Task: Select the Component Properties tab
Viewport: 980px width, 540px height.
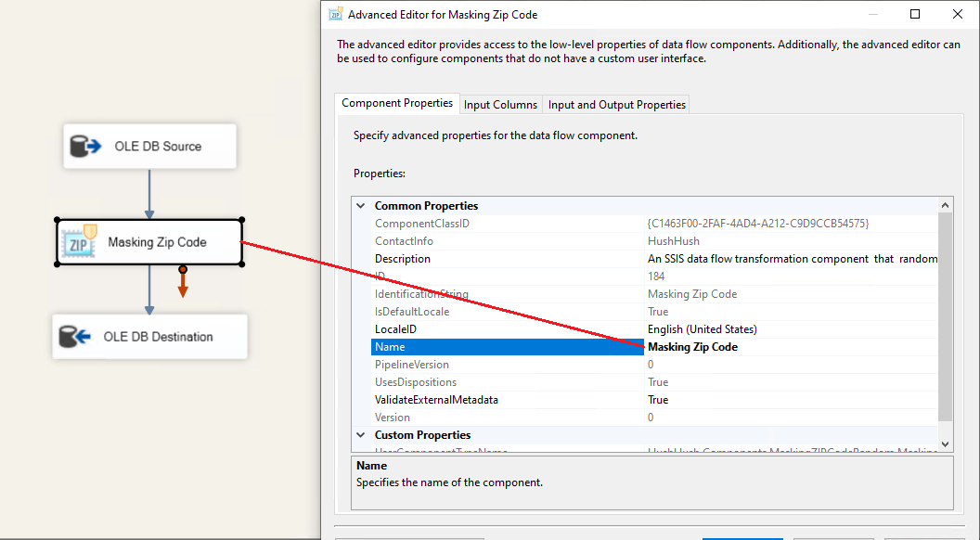Action: coord(397,104)
